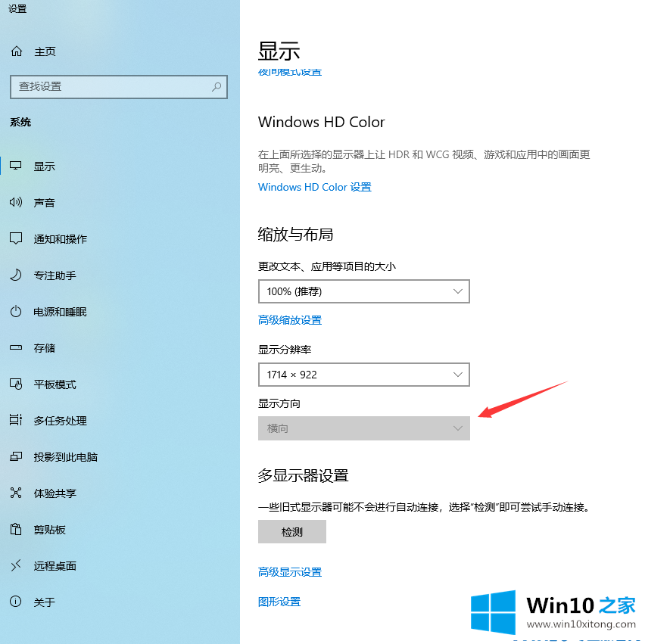Open the night light settings link
This screenshot has height=644, width=645.
tap(290, 73)
